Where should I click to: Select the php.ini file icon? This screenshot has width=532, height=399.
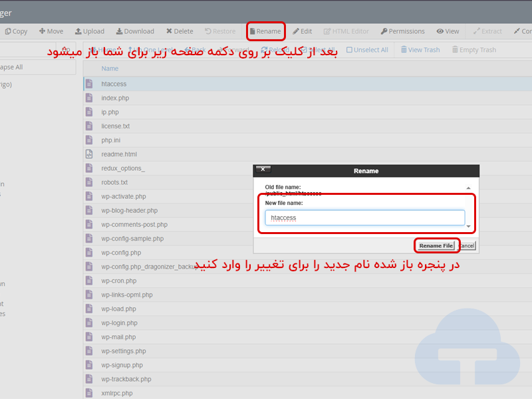pos(89,140)
